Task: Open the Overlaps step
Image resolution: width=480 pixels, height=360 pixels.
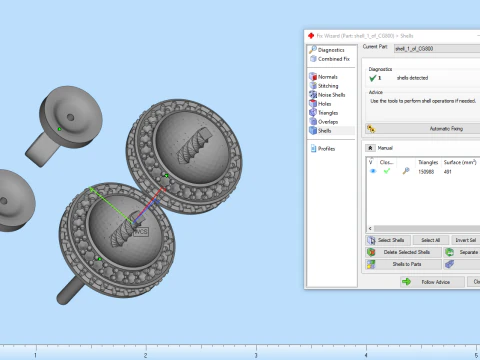Action: [328, 122]
